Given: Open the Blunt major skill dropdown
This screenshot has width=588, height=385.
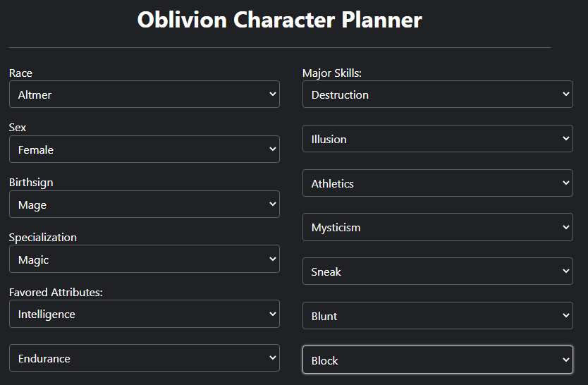Looking at the screenshot, I should pyautogui.click(x=438, y=316).
